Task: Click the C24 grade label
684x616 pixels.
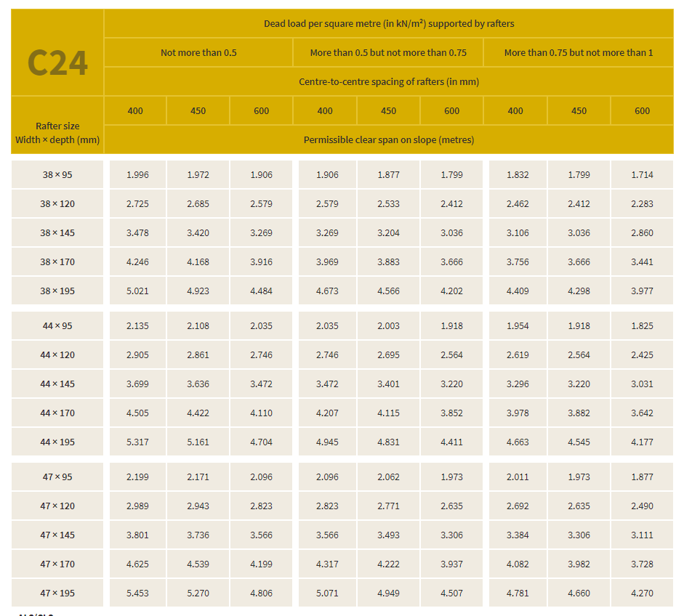Action: point(57,62)
